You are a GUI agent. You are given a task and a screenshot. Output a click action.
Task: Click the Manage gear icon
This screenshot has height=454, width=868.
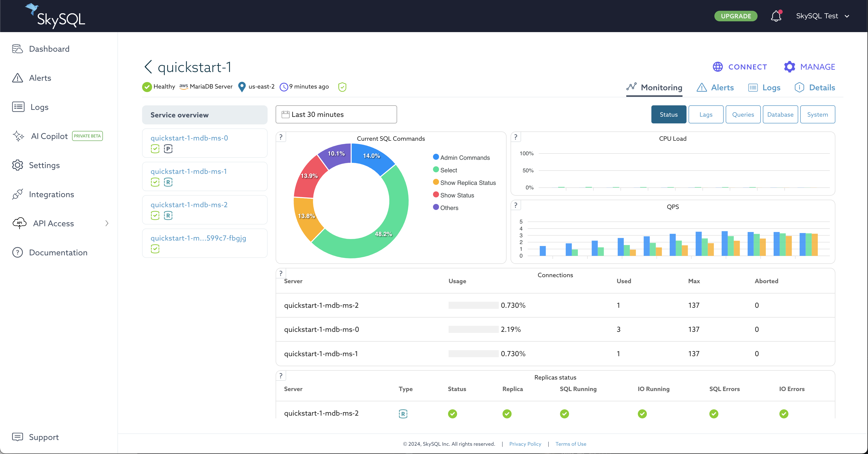(789, 67)
